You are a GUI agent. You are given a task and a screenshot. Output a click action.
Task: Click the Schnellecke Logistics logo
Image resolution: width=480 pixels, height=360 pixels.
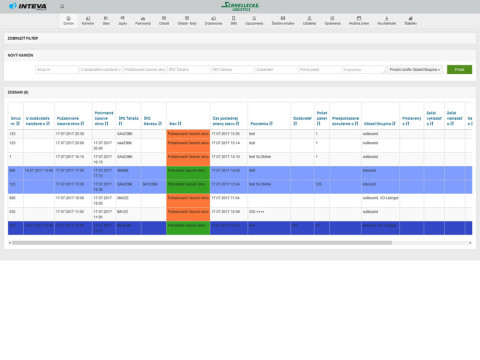[x=240, y=6]
